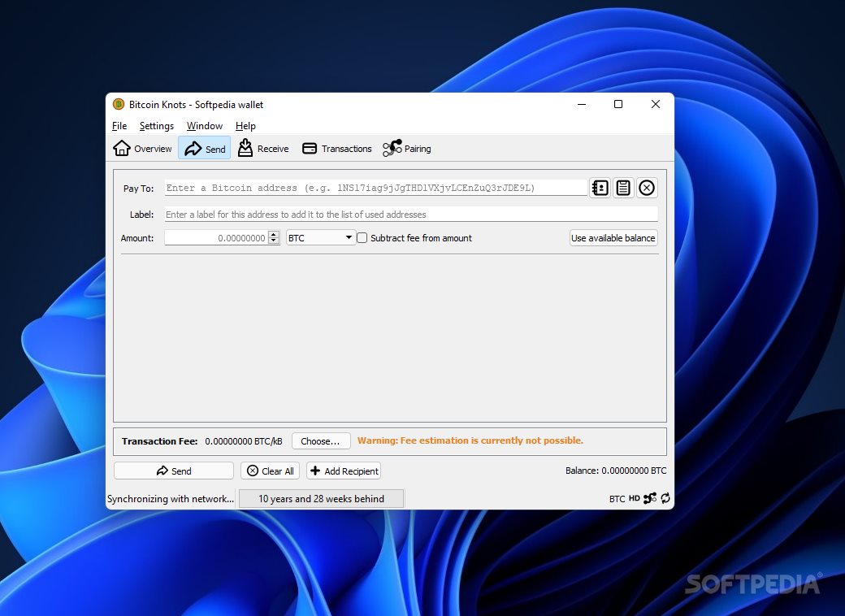Screen dimensions: 845x616
Task: Click the network connections status icon
Action: tap(650, 498)
